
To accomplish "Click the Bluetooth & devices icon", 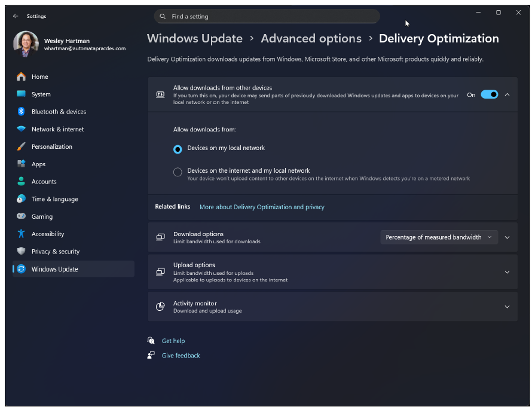I will [22, 112].
